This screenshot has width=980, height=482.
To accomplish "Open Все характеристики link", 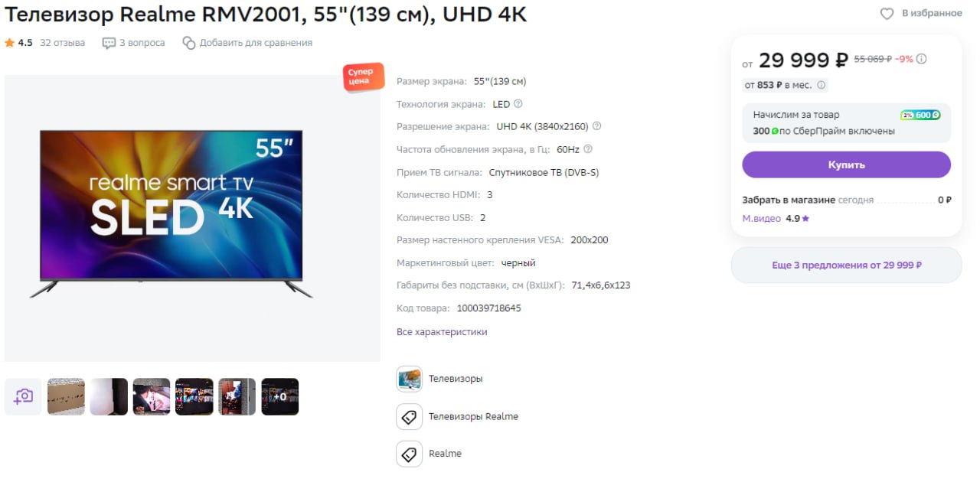I will tap(442, 332).
